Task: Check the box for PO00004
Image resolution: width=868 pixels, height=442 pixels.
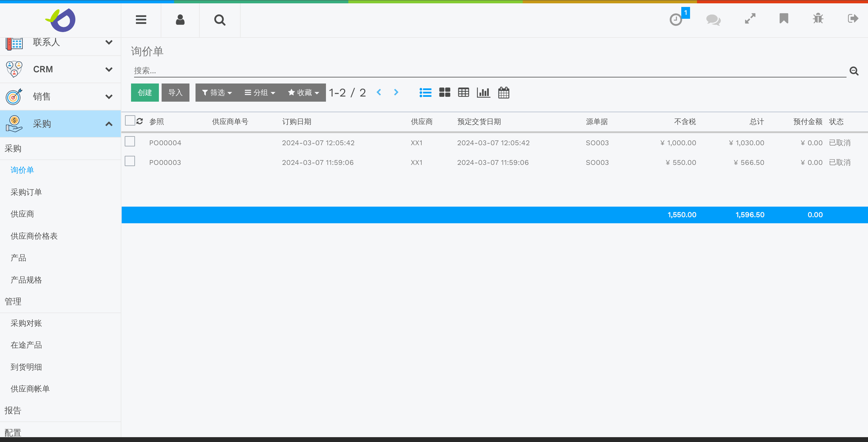Action: point(130,142)
